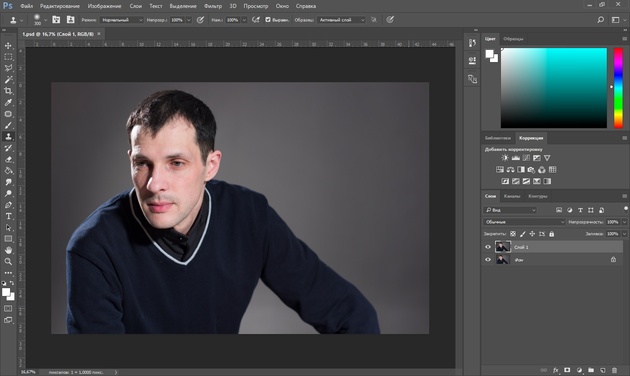Image resolution: width=630 pixels, height=376 pixels.
Task: Toggle lock all padlock in Layers panel
Action: click(551, 234)
